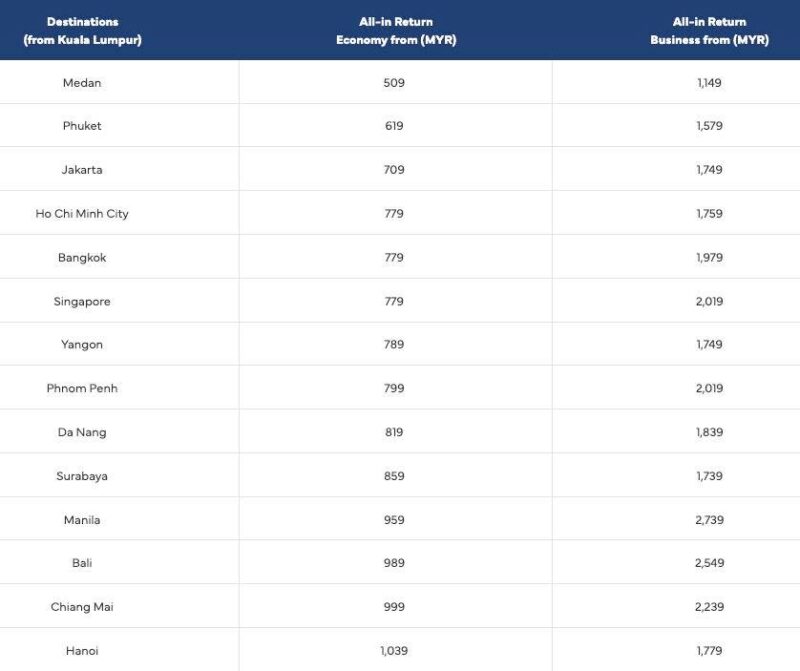Screen dimensions: 800x671
Task: Click Ho Chi Minh City destination
Action: coord(82,213)
